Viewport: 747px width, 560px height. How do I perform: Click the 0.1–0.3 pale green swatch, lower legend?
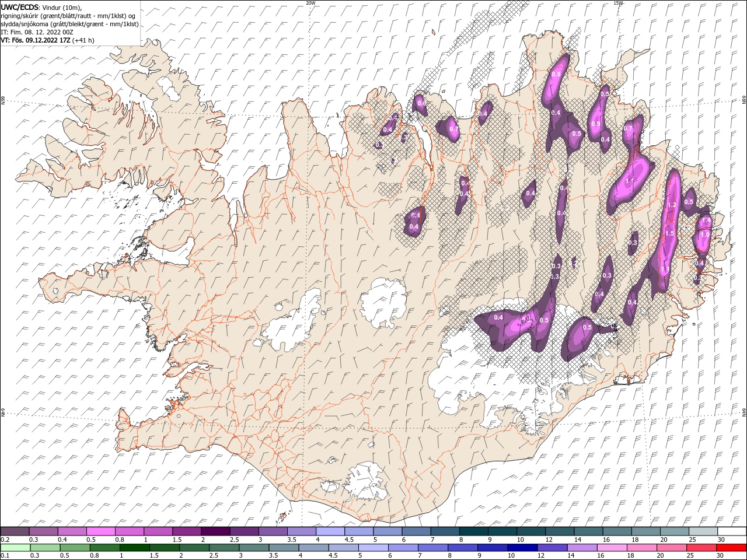[x=15, y=548]
